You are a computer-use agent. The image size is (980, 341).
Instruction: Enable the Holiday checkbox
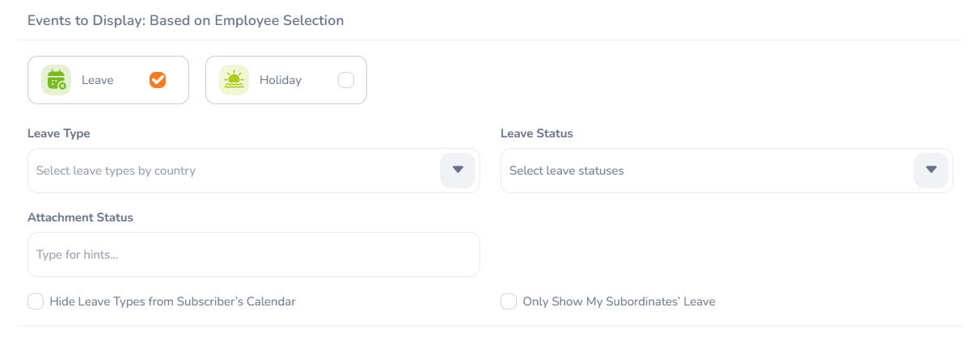pyautogui.click(x=345, y=80)
